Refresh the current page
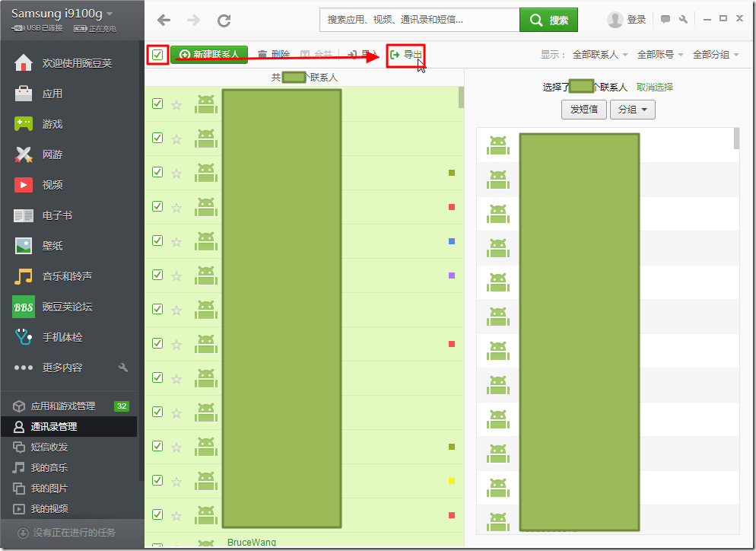Image resolution: width=756 pixels, height=551 pixels. click(224, 21)
